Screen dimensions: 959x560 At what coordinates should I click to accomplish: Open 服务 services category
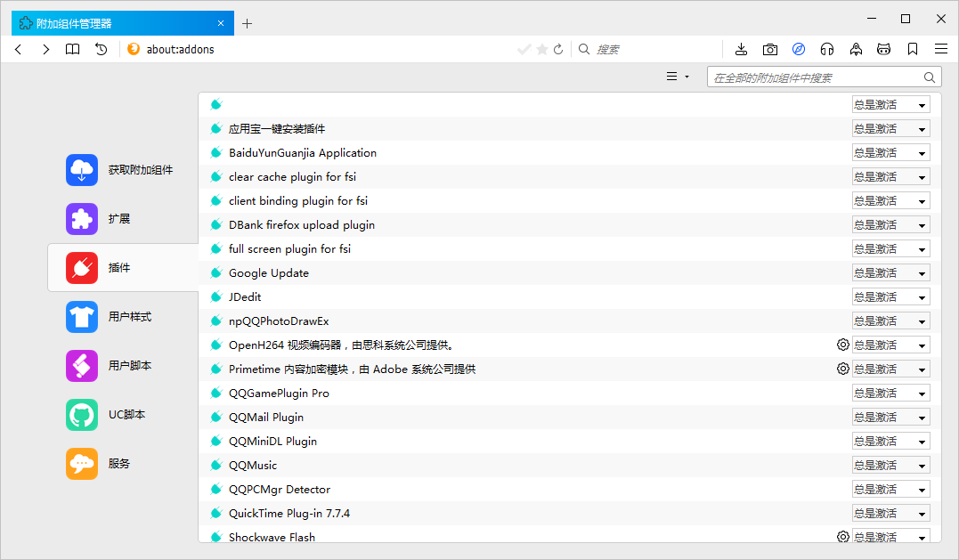[x=122, y=464]
